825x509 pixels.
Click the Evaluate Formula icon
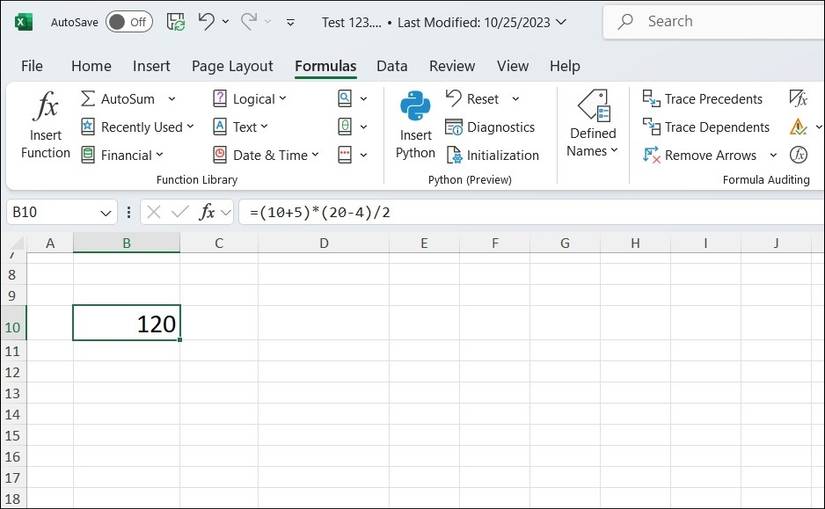tap(798, 155)
